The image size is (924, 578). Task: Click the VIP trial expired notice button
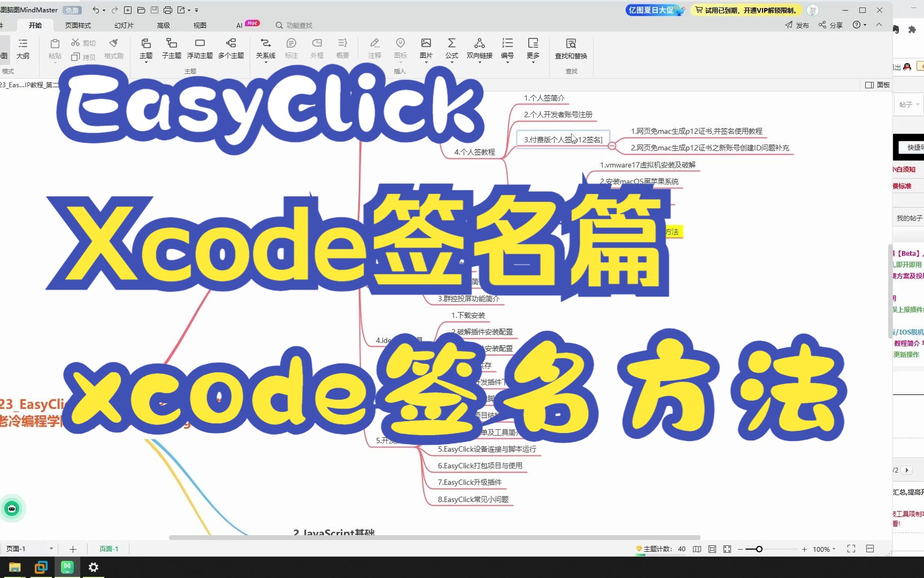click(746, 10)
